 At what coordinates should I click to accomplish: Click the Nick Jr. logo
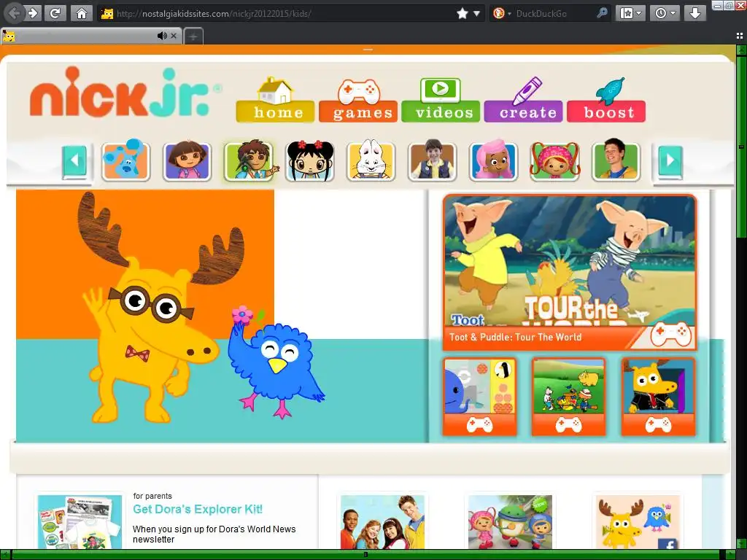(125, 93)
